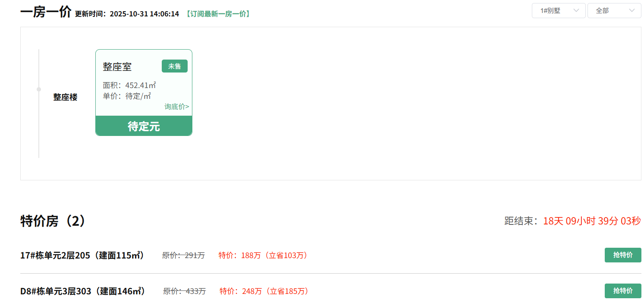Select the 整座楼 floor label
This screenshot has width=644, height=306.
tap(65, 97)
